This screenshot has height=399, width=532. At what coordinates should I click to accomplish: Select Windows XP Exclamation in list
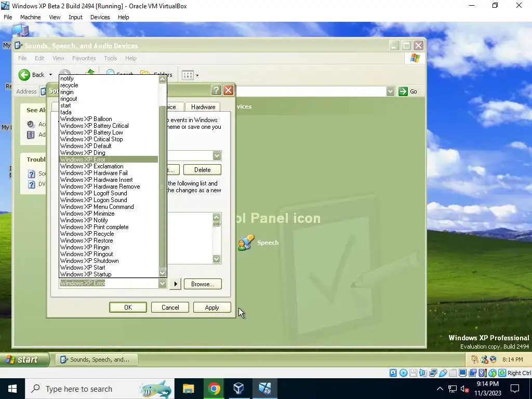coord(109,166)
